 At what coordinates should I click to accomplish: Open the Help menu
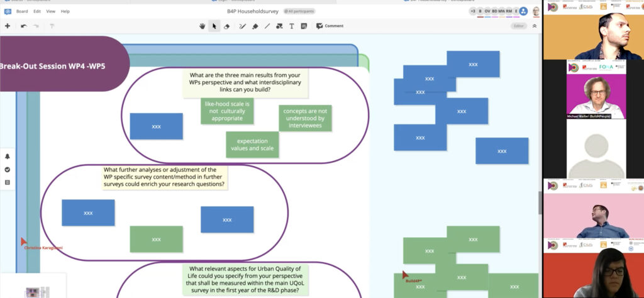pos(65,11)
